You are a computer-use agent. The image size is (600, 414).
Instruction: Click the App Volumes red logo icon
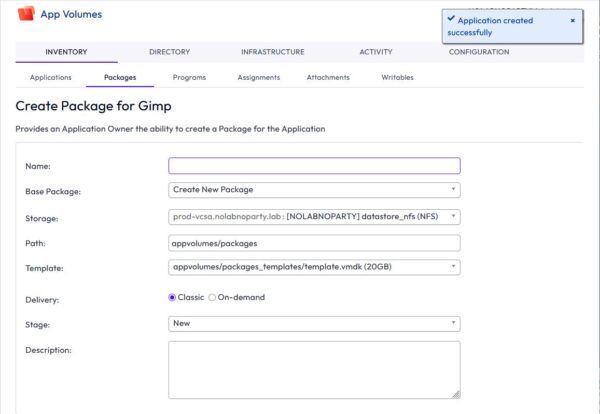click(26, 14)
